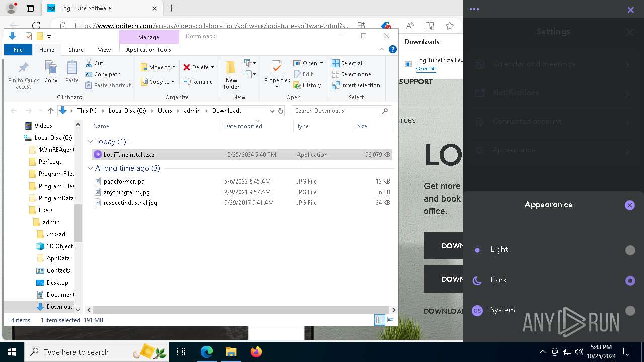Click Task View on the taskbar

(181, 352)
